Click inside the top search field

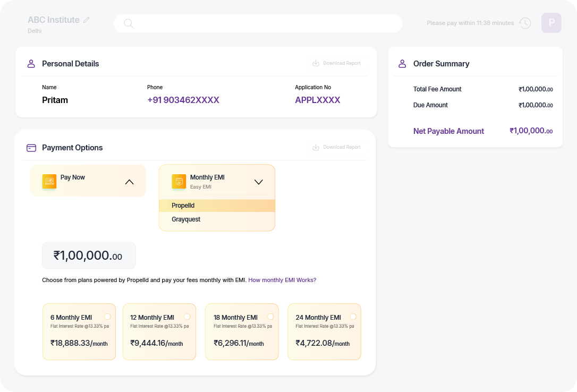[x=258, y=23]
